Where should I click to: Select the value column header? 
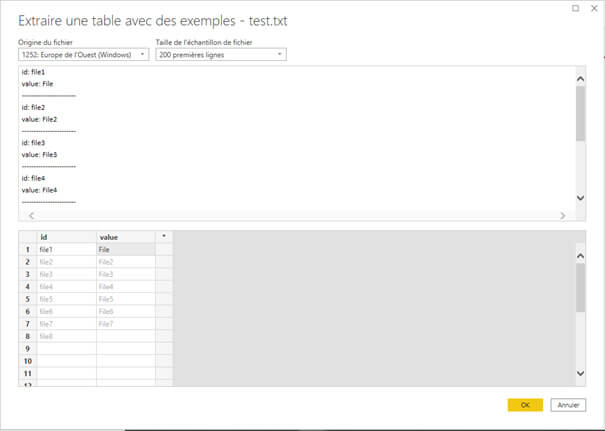pos(126,237)
